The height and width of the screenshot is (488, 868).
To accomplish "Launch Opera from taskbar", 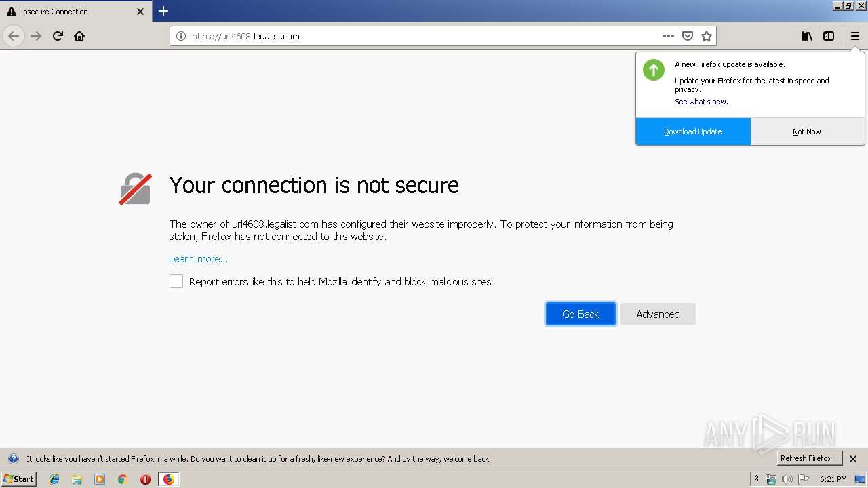I will 145,479.
